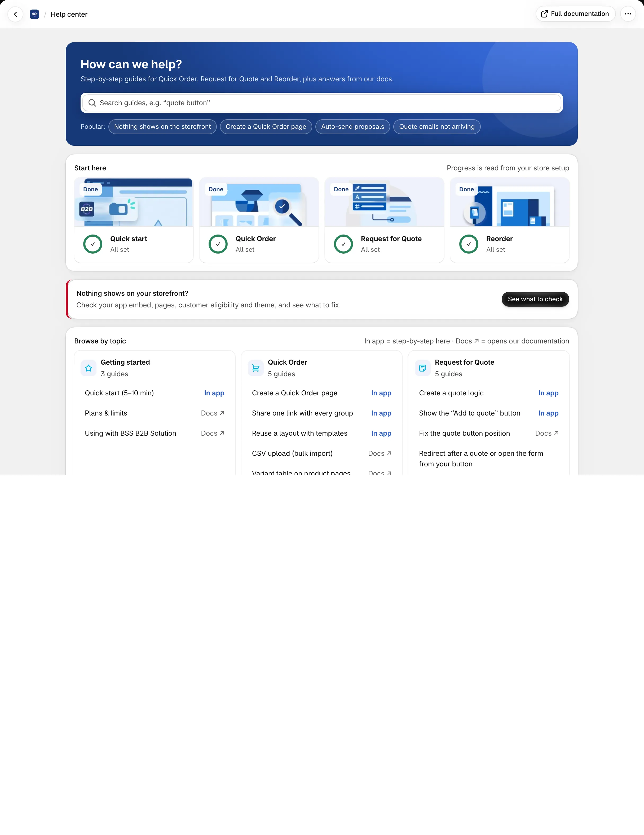The height and width of the screenshot is (835, 644).
Task: Click the 3 guides count under Getting started
Action: tap(114, 374)
